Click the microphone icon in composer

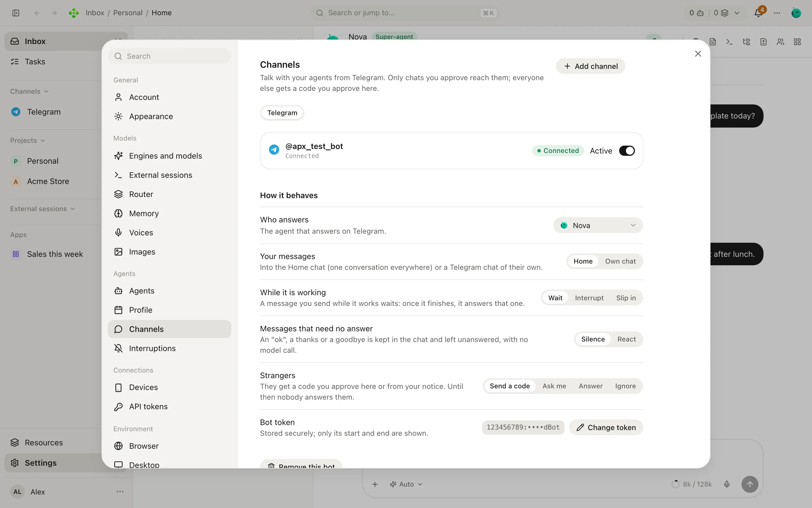pos(727,484)
